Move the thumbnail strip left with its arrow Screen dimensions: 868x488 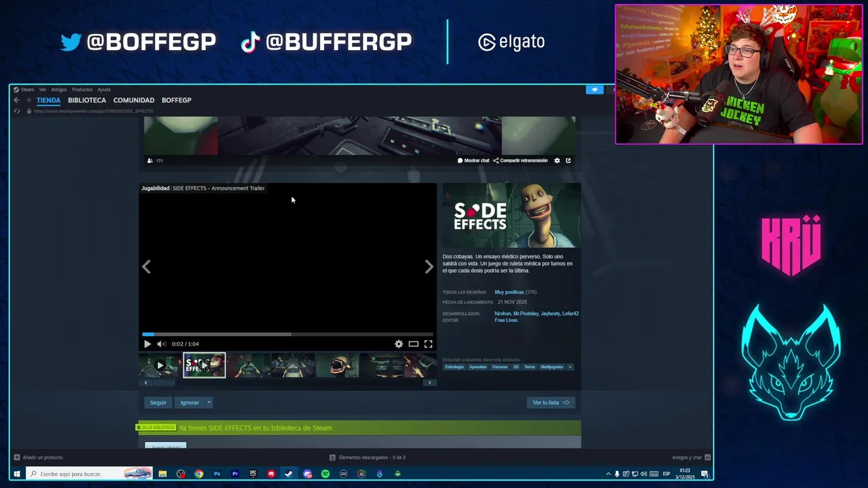point(145,383)
